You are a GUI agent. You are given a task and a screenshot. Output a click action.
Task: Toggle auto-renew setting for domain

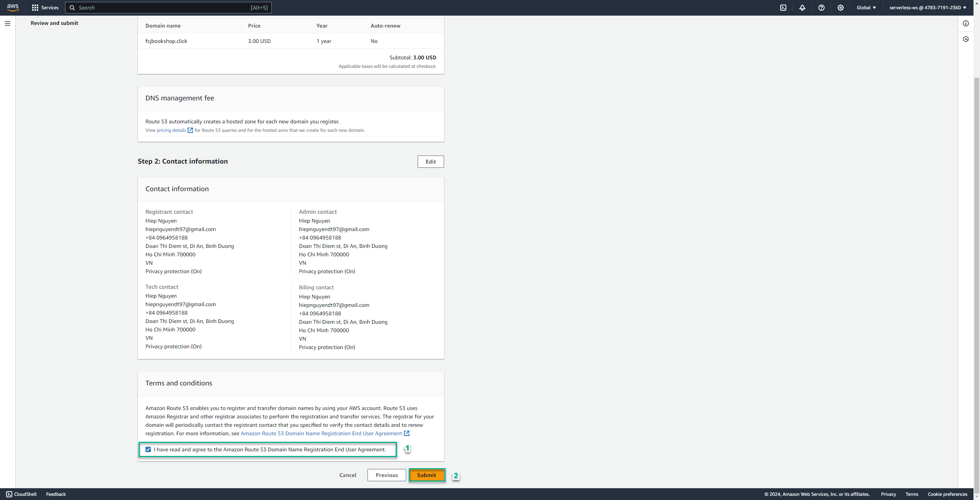tap(374, 40)
